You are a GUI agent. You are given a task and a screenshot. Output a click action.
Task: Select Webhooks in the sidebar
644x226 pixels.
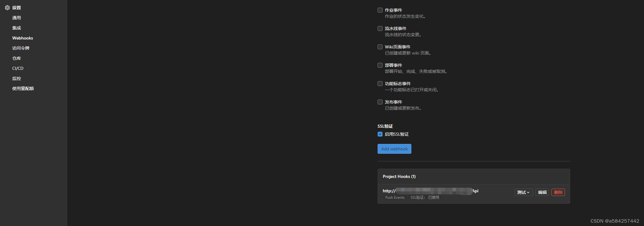click(22, 38)
